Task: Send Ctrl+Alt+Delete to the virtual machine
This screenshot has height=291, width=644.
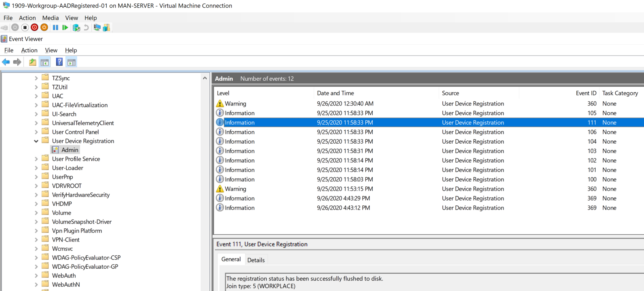Action: click(x=4, y=27)
